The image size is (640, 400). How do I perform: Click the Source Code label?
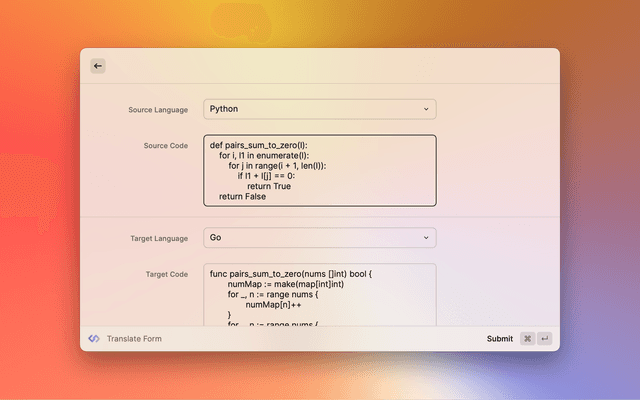tap(166, 146)
